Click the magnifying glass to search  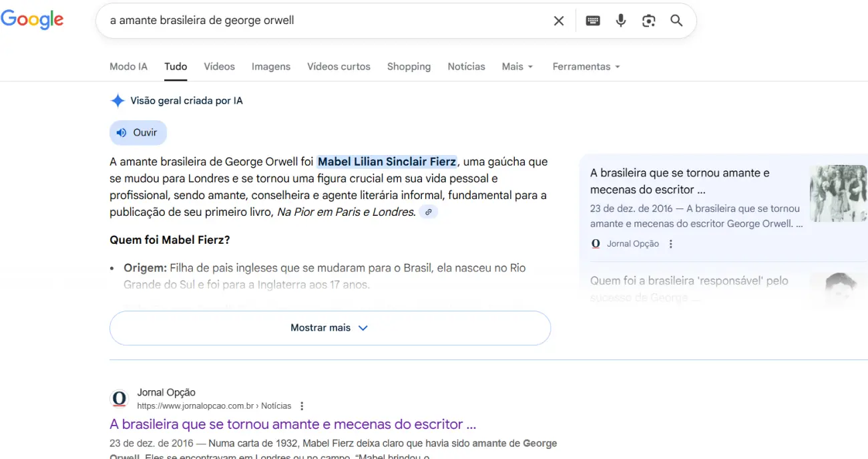point(676,21)
